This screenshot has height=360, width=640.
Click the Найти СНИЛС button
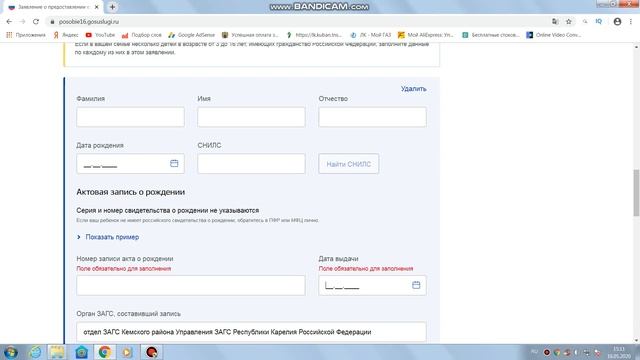[x=349, y=164]
